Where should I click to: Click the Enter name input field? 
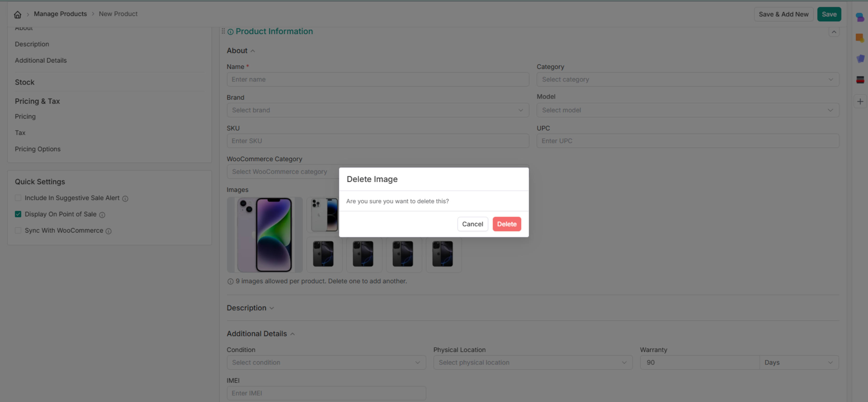point(378,79)
